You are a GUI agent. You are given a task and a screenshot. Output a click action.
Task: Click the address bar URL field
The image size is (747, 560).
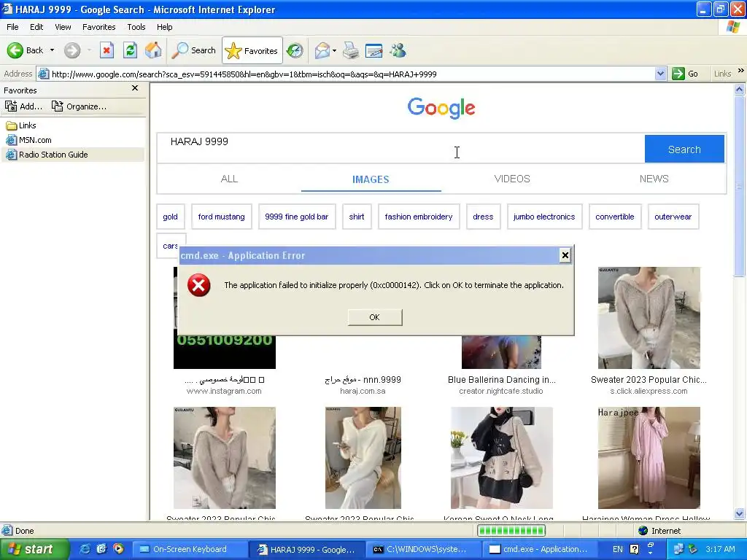pyautogui.click(x=352, y=74)
